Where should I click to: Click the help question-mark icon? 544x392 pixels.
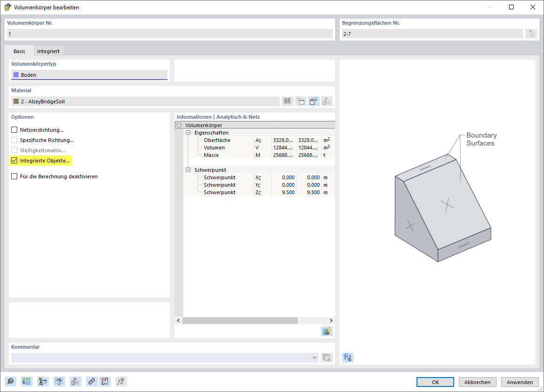10,381
